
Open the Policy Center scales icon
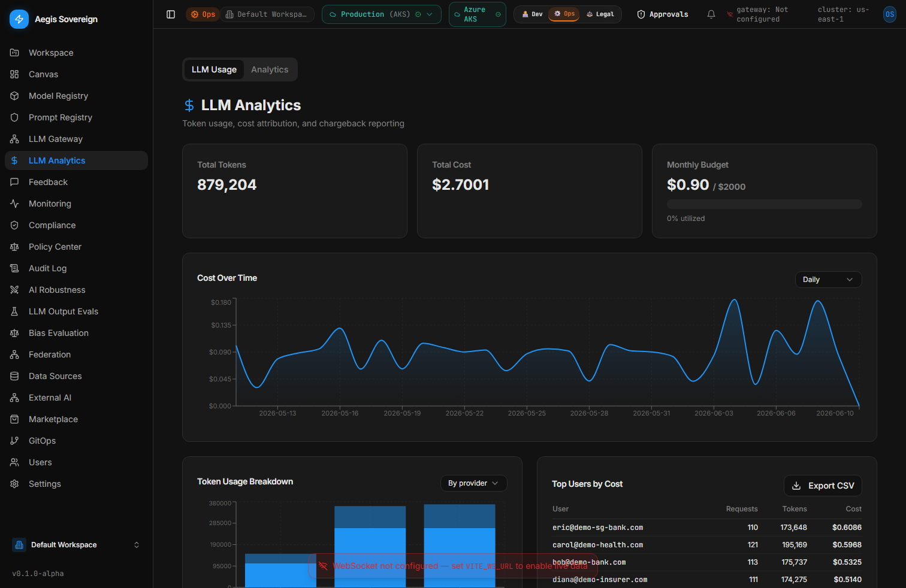tap(14, 247)
